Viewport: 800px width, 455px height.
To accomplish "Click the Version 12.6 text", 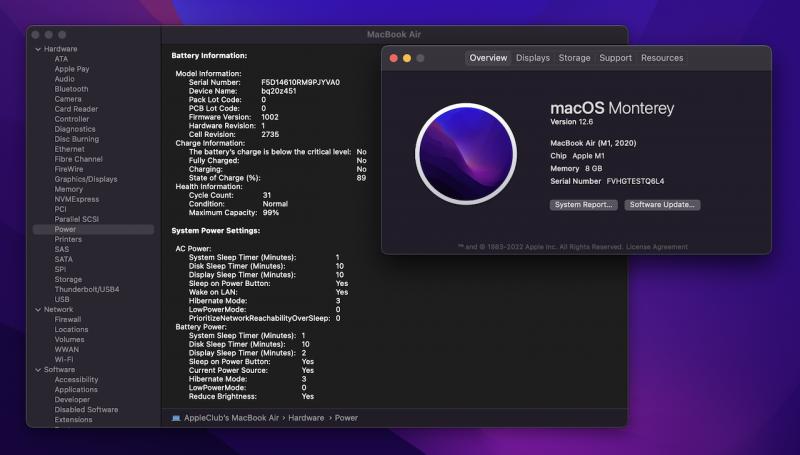I will [571, 122].
